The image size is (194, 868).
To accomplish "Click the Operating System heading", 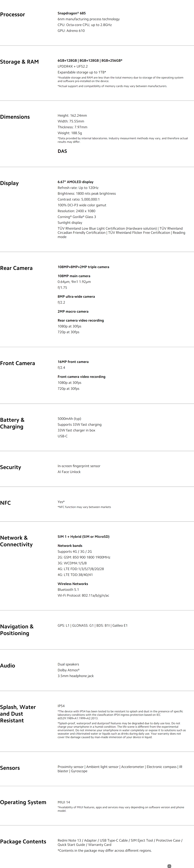I will (x=23, y=802).
